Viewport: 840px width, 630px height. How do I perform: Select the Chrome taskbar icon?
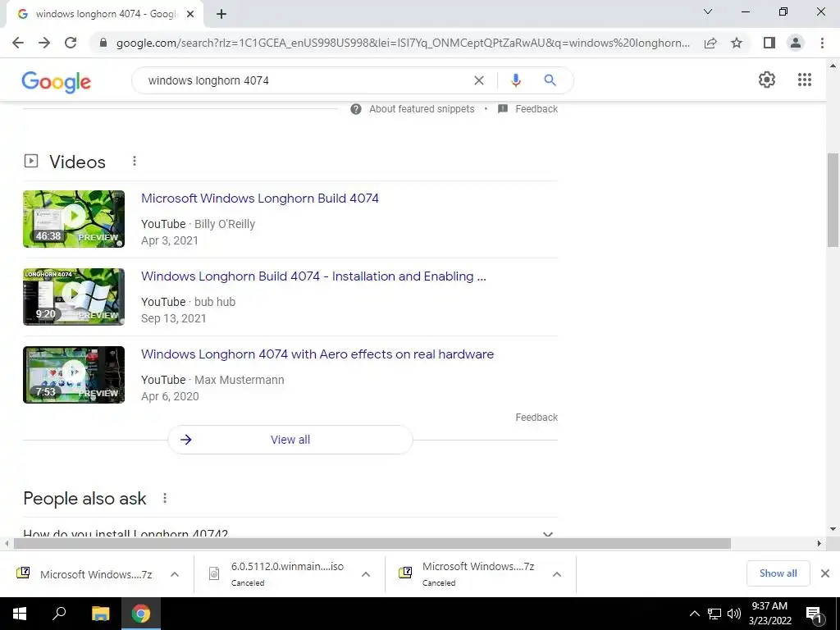[141, 614]
